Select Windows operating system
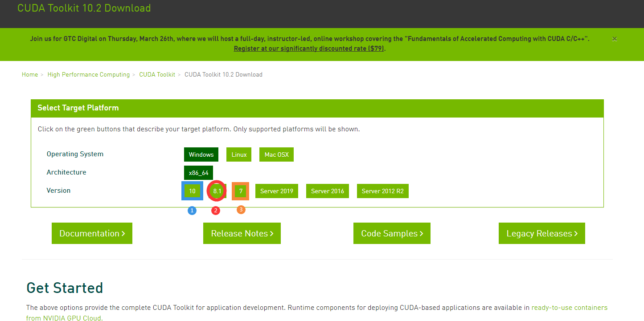The width and height of the screenshot is (644, 321). (x=201, y=154)
